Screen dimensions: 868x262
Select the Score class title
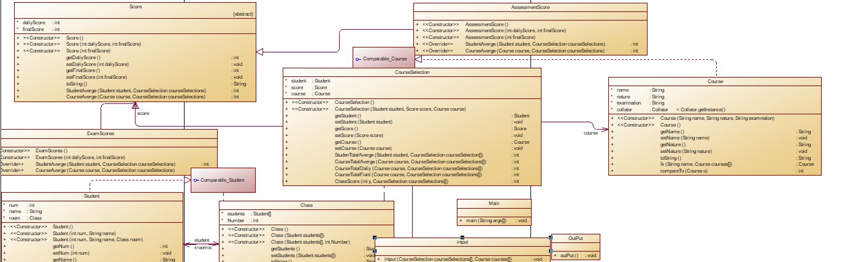pos(136,7)
